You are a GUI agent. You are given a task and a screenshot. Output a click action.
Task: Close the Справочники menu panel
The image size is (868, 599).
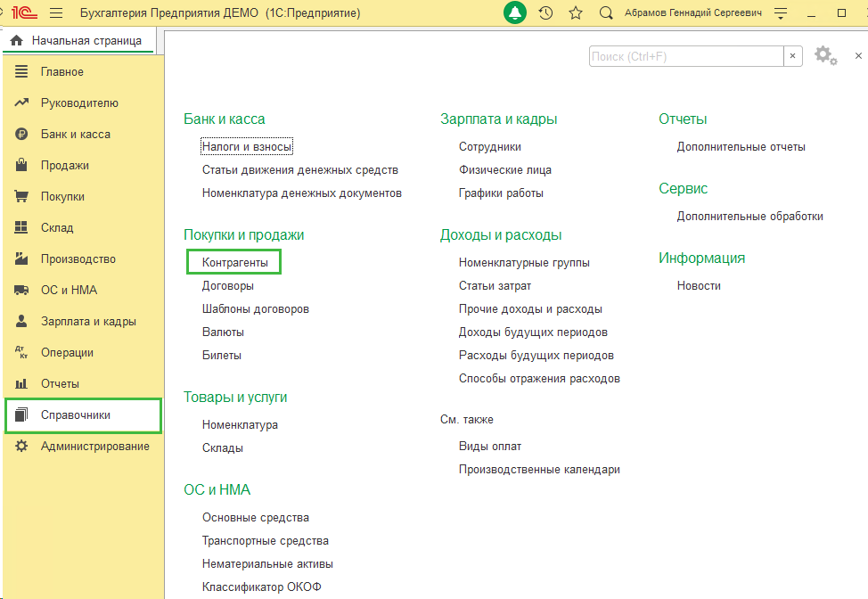coord(858,56)
